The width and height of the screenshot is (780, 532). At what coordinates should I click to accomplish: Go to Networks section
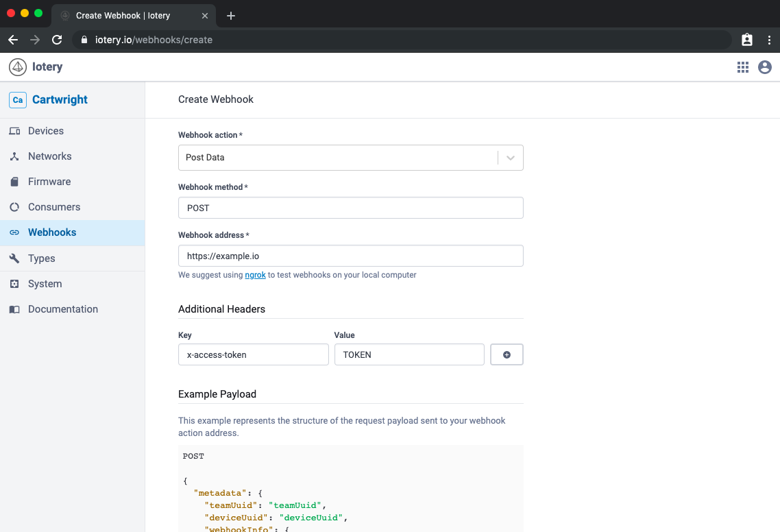point(73,156)
